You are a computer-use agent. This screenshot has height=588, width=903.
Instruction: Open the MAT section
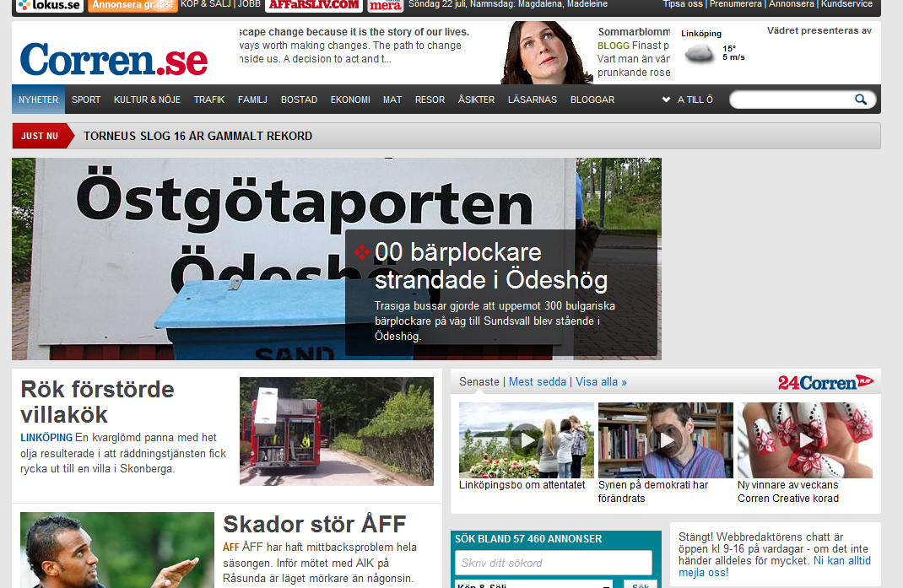click(x=392, y=100)
